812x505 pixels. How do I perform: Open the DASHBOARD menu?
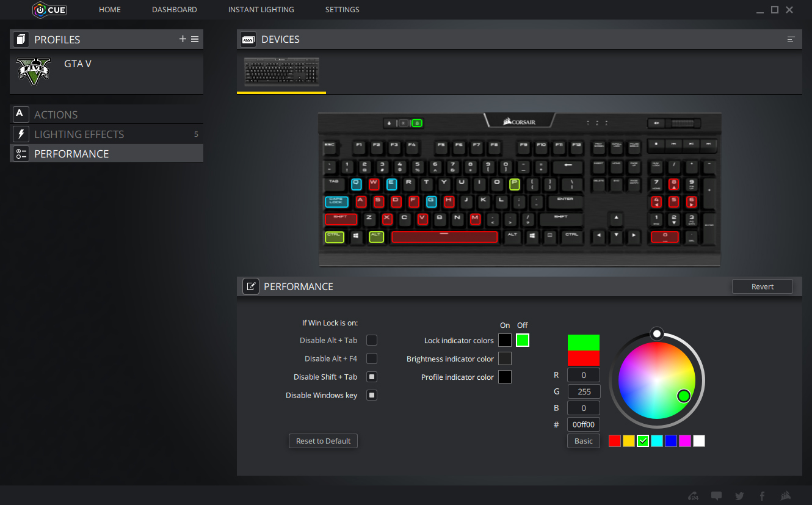tap(175, 10)
